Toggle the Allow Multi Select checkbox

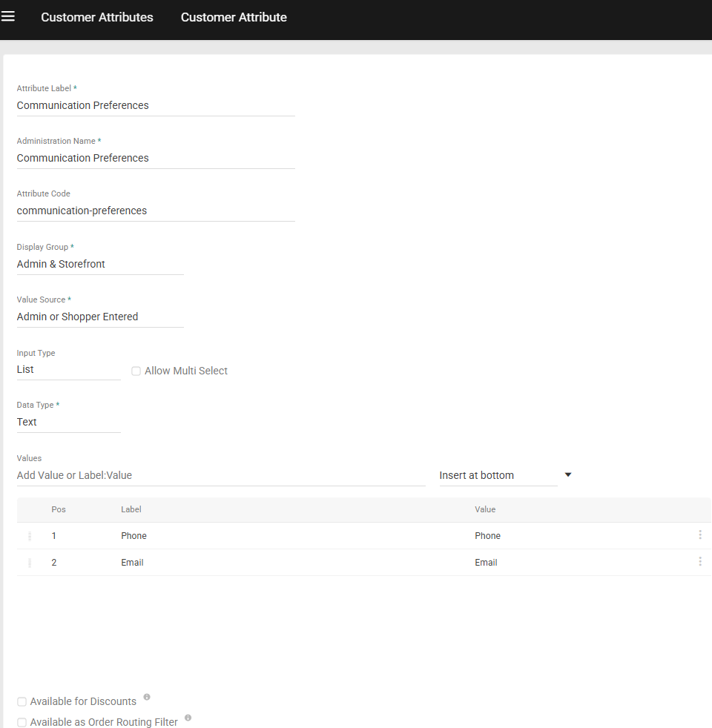pyautogui.click(x=136, y=371)
